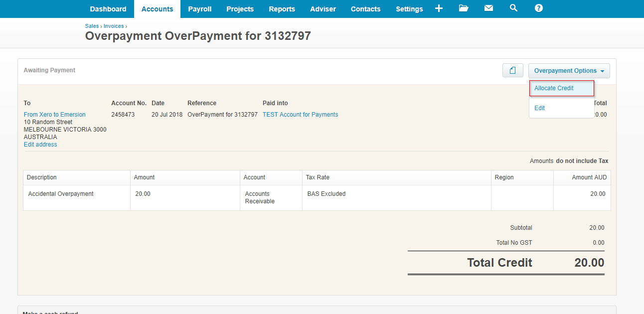644x314 pixels.
Task: Click the plus quick-add icon
Action: pyautogui.click(x=439, y=8)
